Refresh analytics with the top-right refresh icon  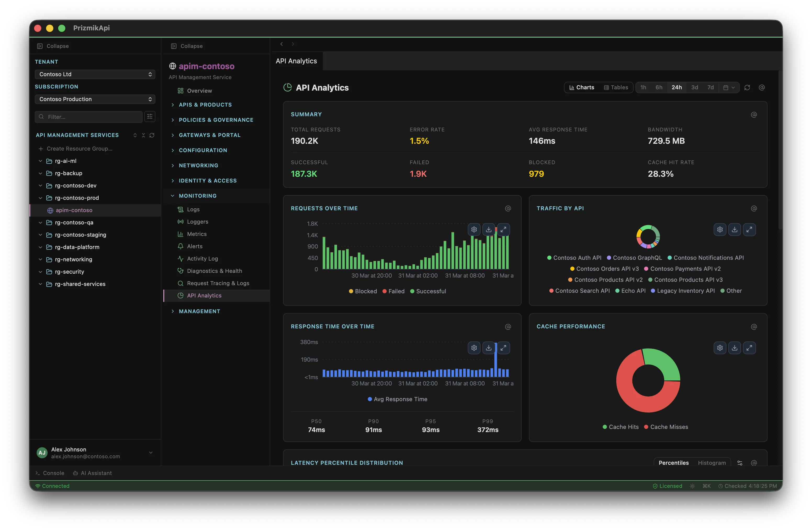pyautogui.click(x=747, y=87)
